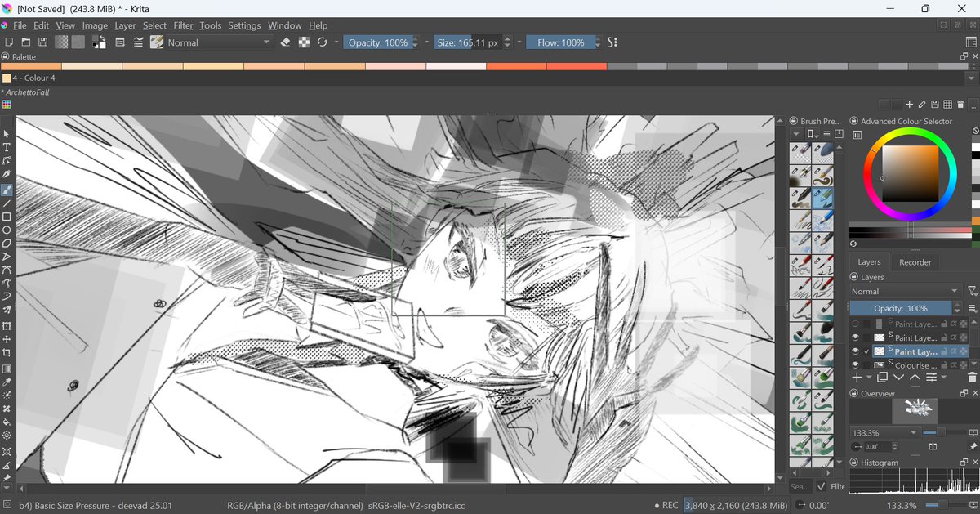
Task: Open the brush blending mode Normal dropdown
Action: pyautogui.click(x=219, y=42)
